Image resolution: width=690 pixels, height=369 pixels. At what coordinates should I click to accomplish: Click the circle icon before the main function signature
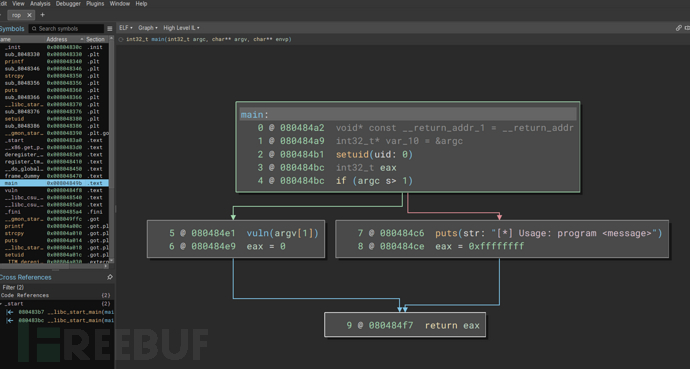[x=121, y=39]
